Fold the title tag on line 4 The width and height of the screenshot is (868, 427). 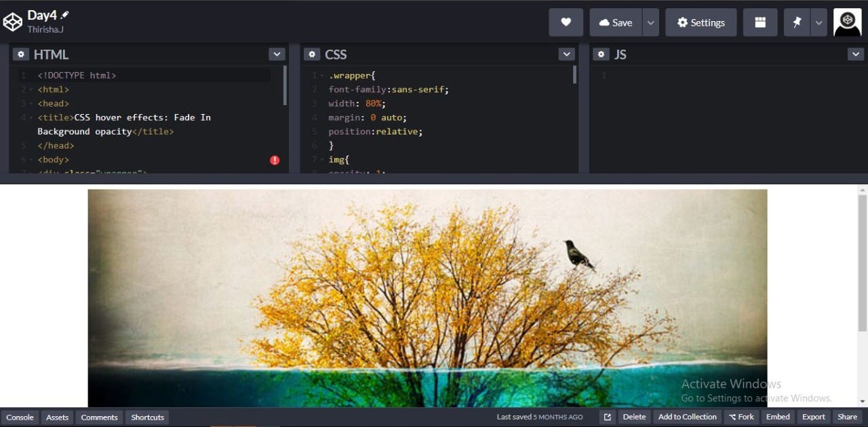(31, 117)
